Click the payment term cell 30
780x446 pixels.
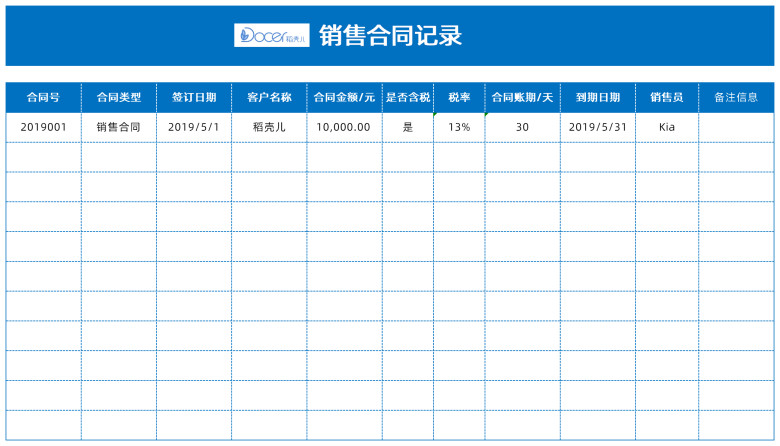click(522, 127)
